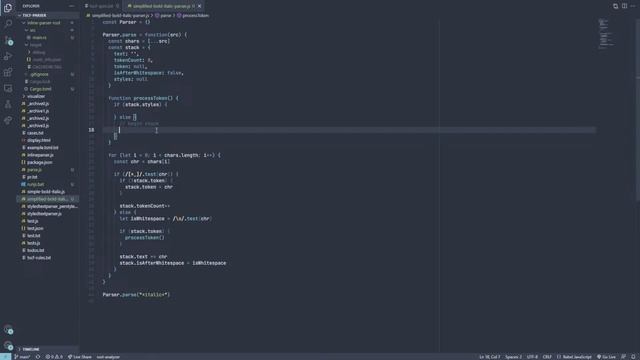Open _archive1.js file
The height and width of the screenshot is (360, 640).
point(48,111)
